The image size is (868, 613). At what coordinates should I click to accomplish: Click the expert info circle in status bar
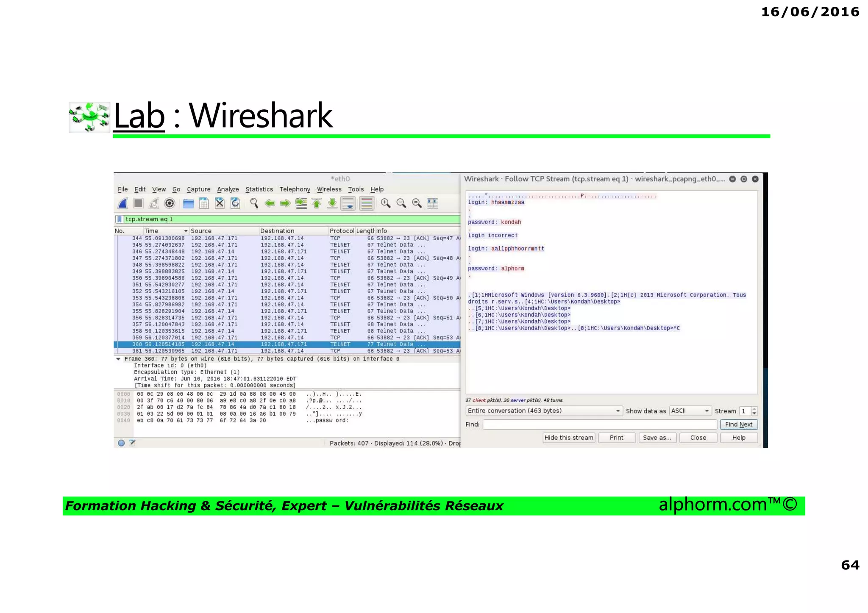click(121, 443)
